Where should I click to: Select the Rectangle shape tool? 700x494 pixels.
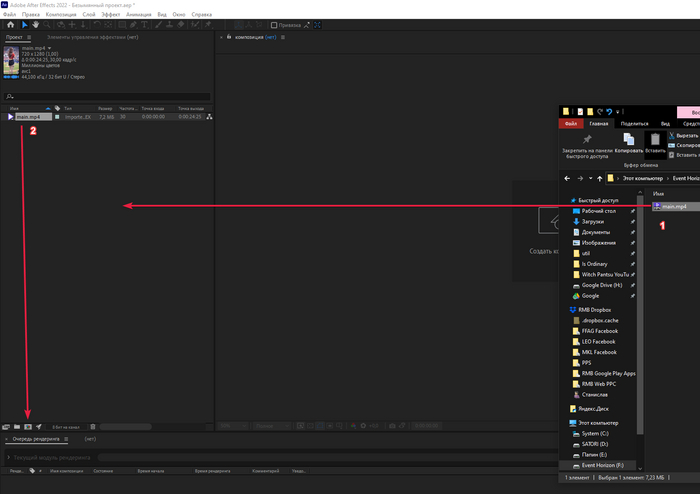point(121,25)
